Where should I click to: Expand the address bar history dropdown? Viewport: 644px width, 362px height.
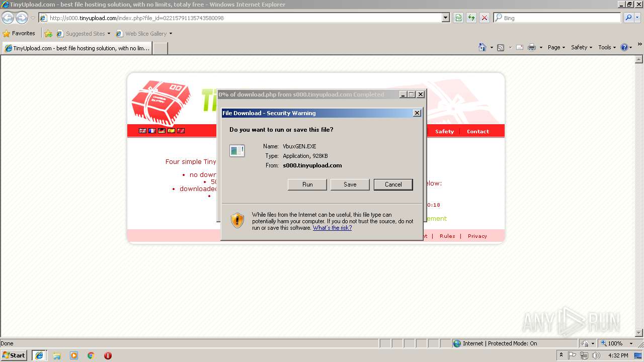pyautogui.click(x=446, y=18)
